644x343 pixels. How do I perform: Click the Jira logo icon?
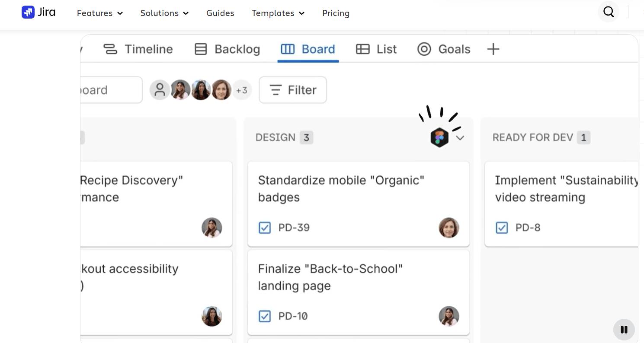point(28,12)
